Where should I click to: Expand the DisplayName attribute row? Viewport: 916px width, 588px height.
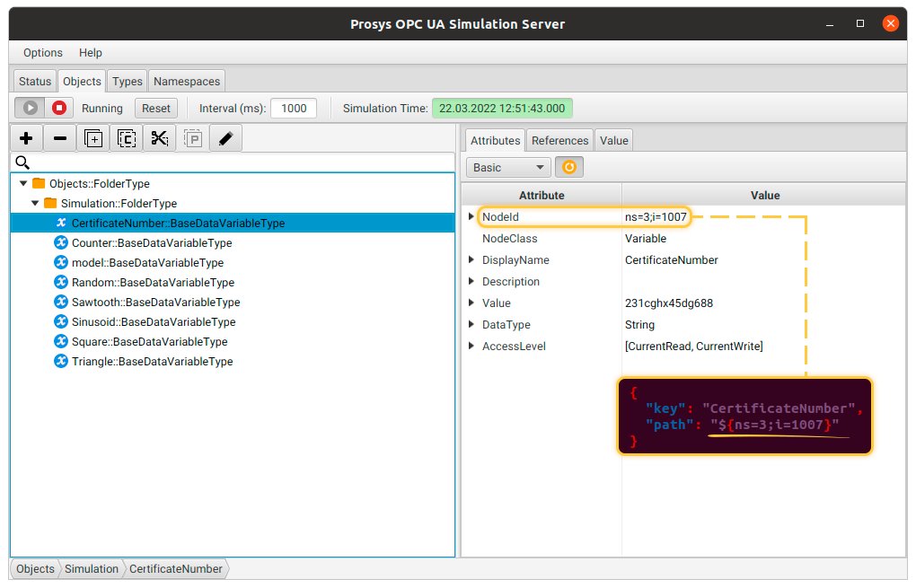pos(471,259)
